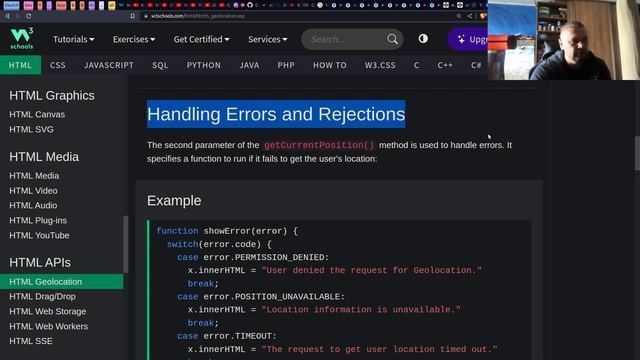Go to the PHP tab
Image resolution: width=640 pixels, height=360 pixels.
pyautogui.click(x=286, y=65)
